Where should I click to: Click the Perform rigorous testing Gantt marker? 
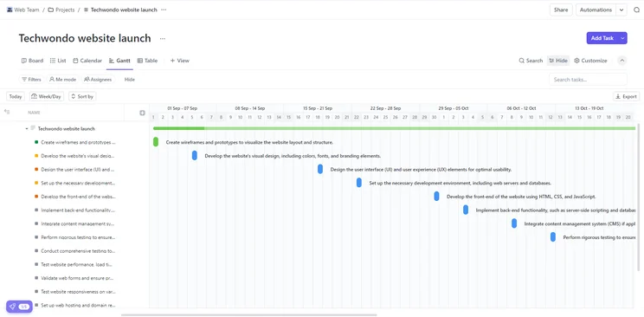553,236
